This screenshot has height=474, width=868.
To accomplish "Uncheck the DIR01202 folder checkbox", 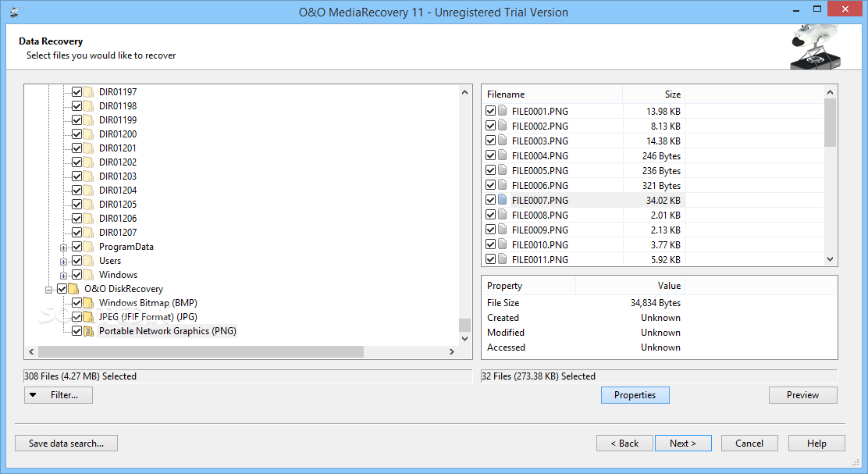I will coord(77,162).
